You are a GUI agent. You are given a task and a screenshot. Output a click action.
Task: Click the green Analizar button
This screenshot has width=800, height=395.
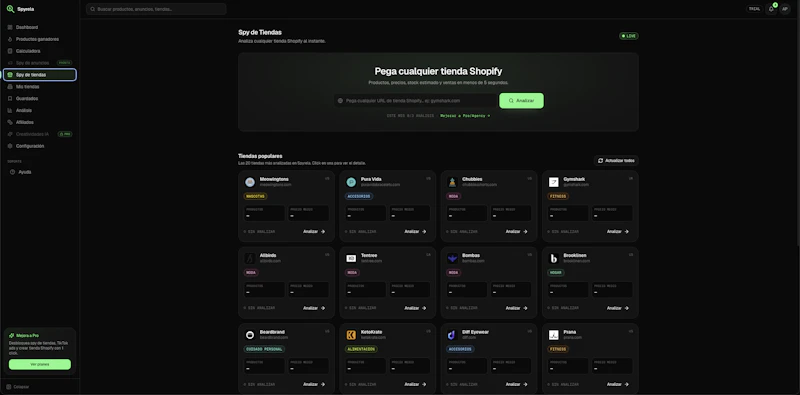tap(521, 101)
